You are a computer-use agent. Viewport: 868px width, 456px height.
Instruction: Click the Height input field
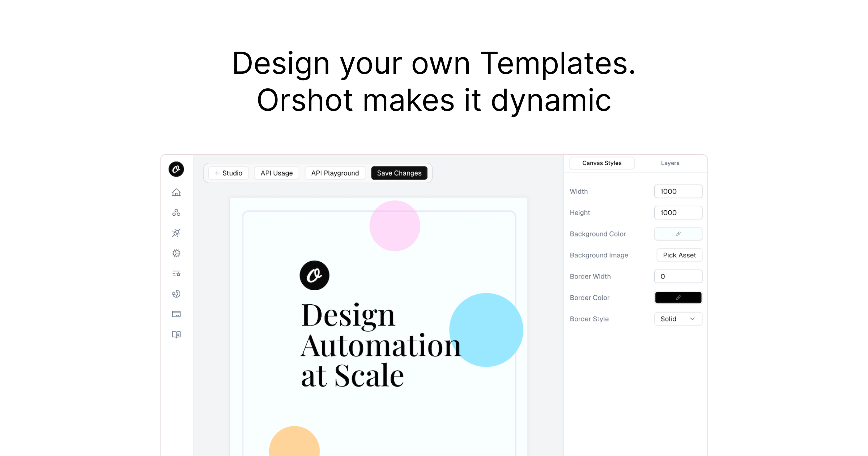click(678, 213)
